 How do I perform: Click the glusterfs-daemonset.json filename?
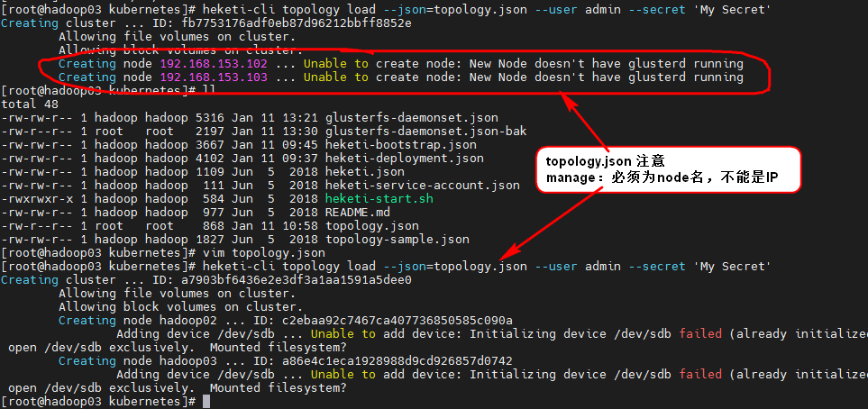point(412,118)
